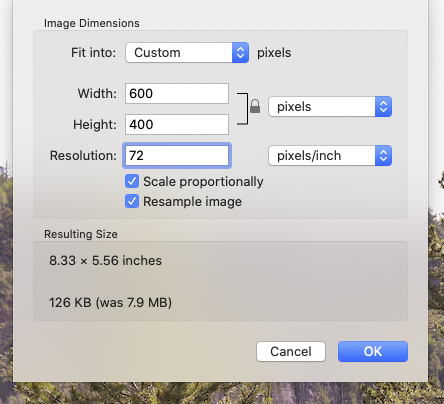
Task: Disable the Resample image checkbox
Action: click(x=132, y=202)
